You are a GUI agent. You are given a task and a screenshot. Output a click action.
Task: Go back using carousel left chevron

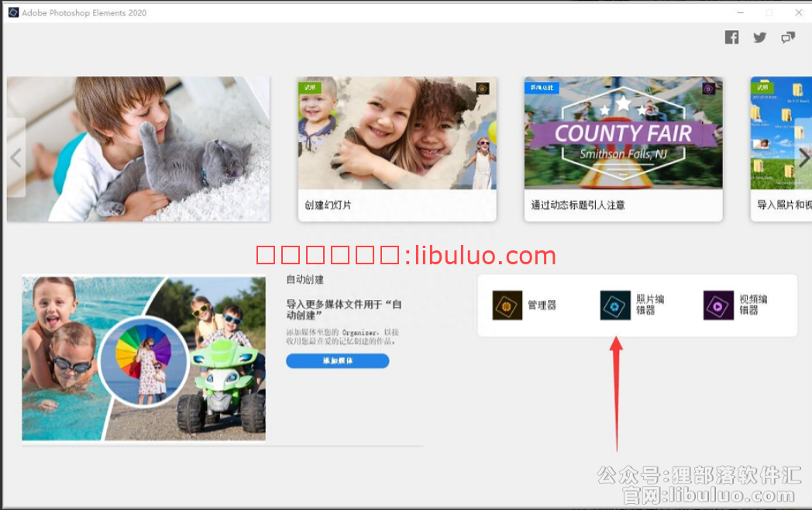tap(15, 157)
